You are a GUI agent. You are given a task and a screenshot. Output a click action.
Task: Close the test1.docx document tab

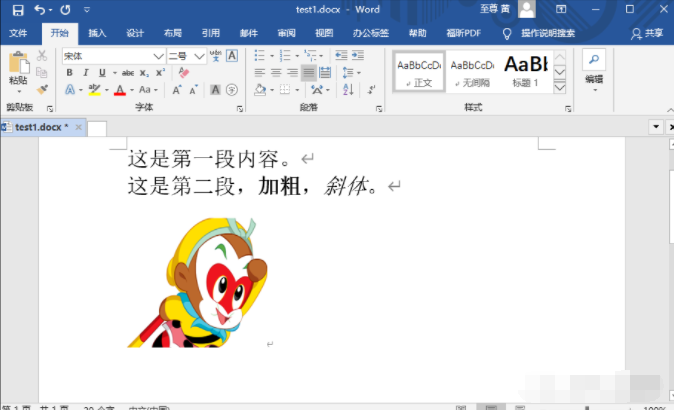pyautogui.click(x=78, y=127)
